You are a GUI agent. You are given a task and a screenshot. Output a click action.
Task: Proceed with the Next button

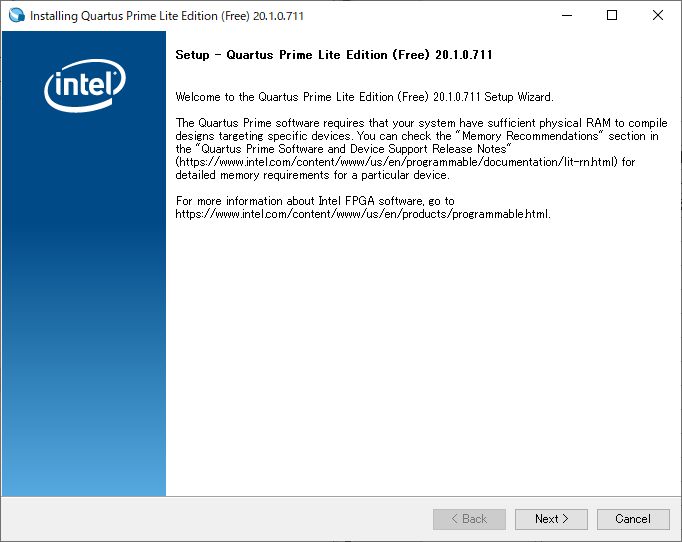coord(551,519)
